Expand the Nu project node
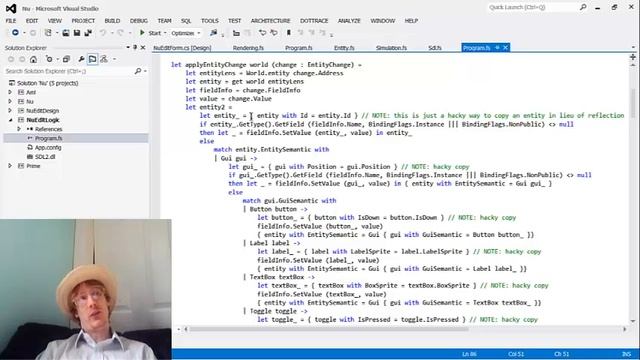The image size is (640, 360). (10, 101)
